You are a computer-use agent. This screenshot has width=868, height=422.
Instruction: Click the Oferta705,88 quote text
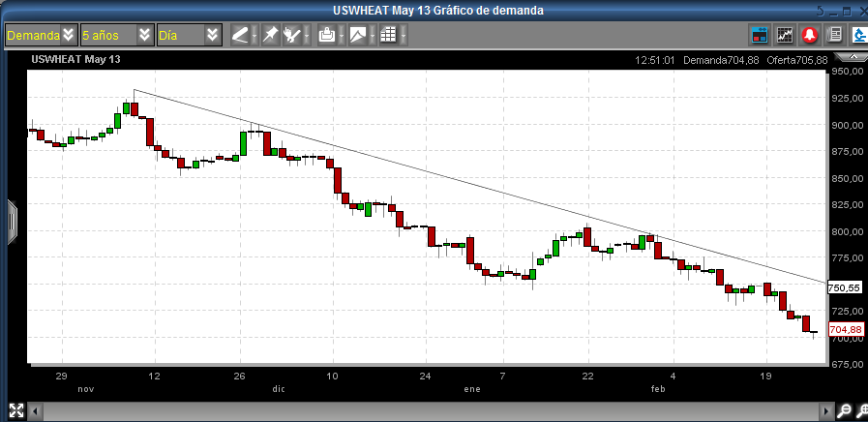point(797,60)
